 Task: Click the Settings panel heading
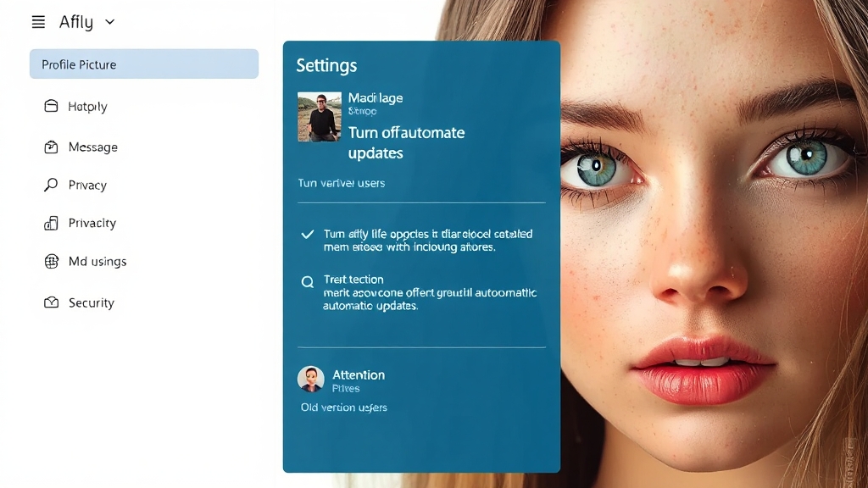(326, 65)
